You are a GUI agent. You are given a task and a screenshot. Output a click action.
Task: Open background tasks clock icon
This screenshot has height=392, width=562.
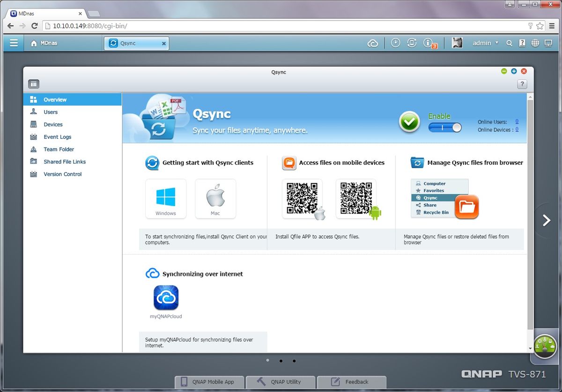[x=395, y=43]
